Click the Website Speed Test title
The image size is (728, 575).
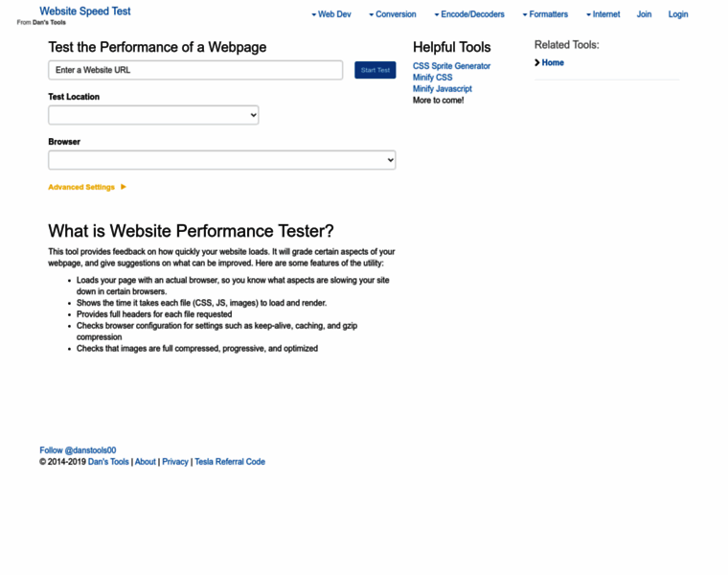85,11
